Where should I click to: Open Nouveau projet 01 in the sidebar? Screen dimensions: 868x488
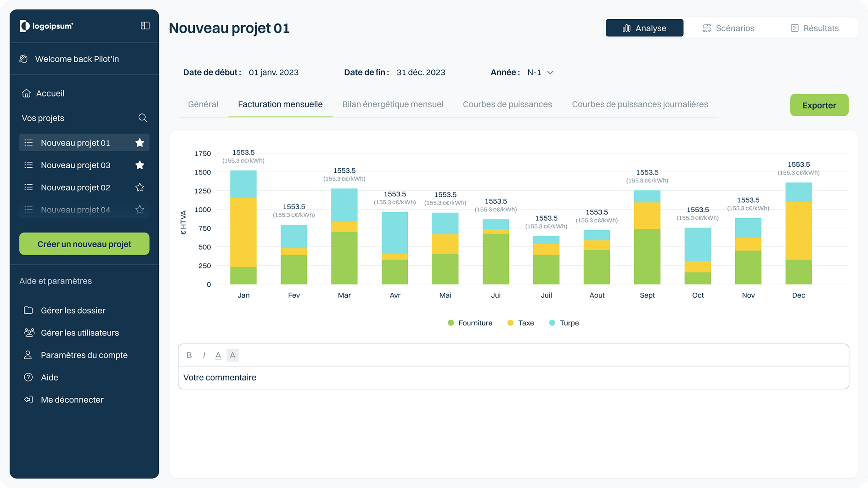[x=85, y=143]
